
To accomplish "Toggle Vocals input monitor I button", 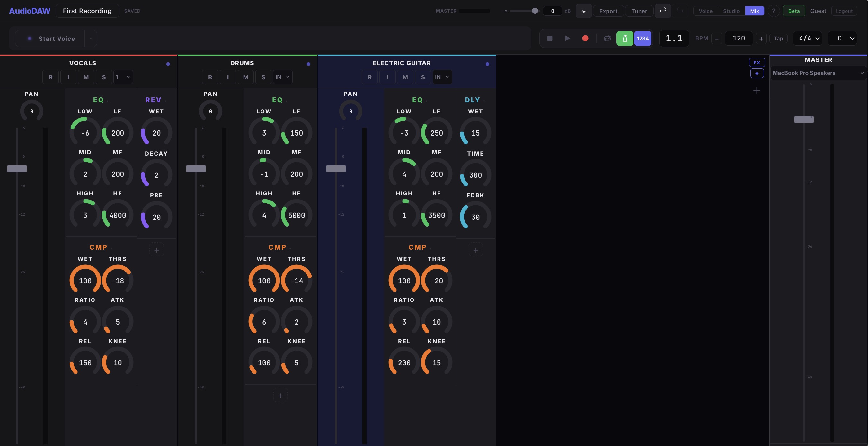I will coord(68,77).
